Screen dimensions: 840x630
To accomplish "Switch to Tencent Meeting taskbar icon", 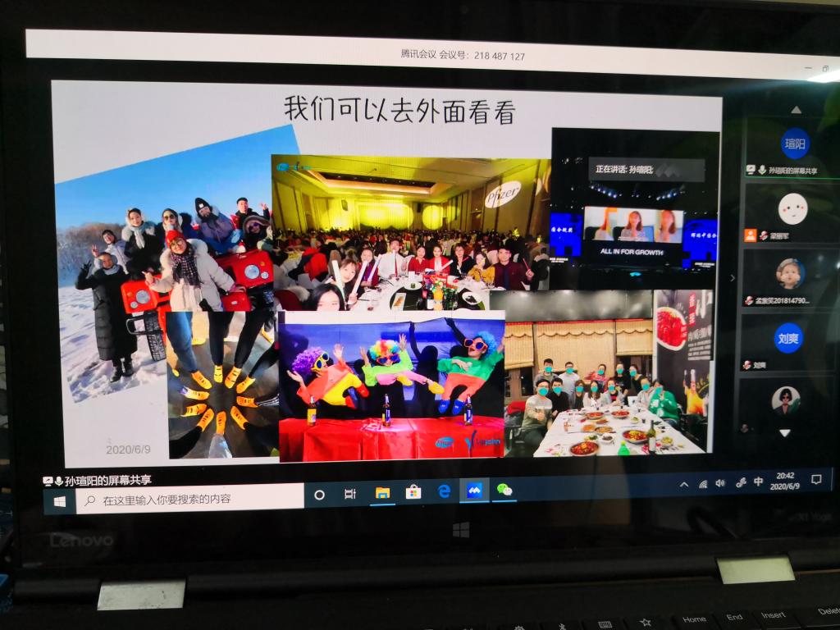I will [474, 491].
